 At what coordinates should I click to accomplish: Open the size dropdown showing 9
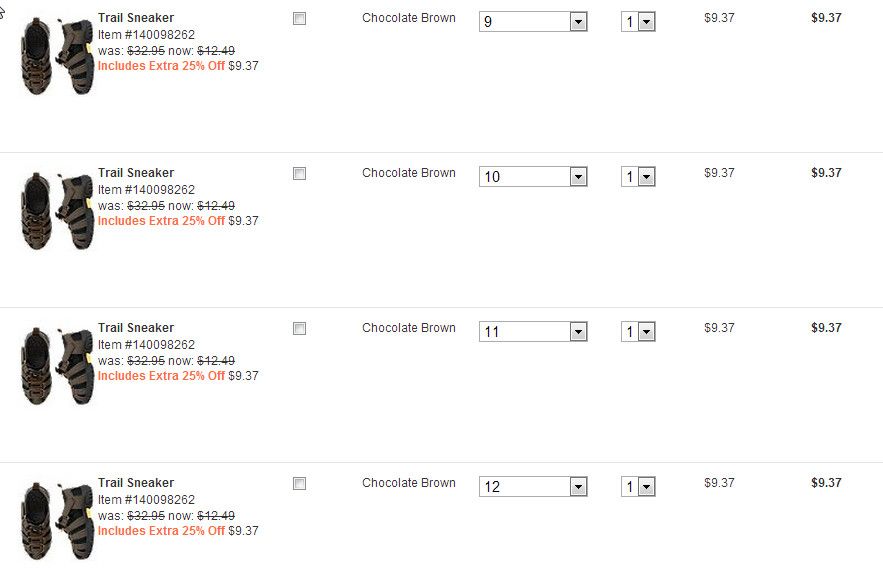click(x=532, y=22)
